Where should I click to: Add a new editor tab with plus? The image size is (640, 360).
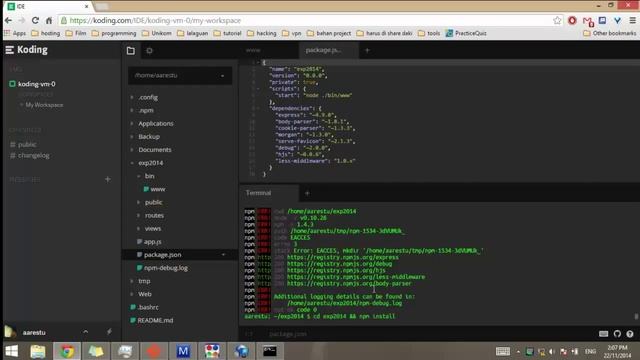[367, 50]
